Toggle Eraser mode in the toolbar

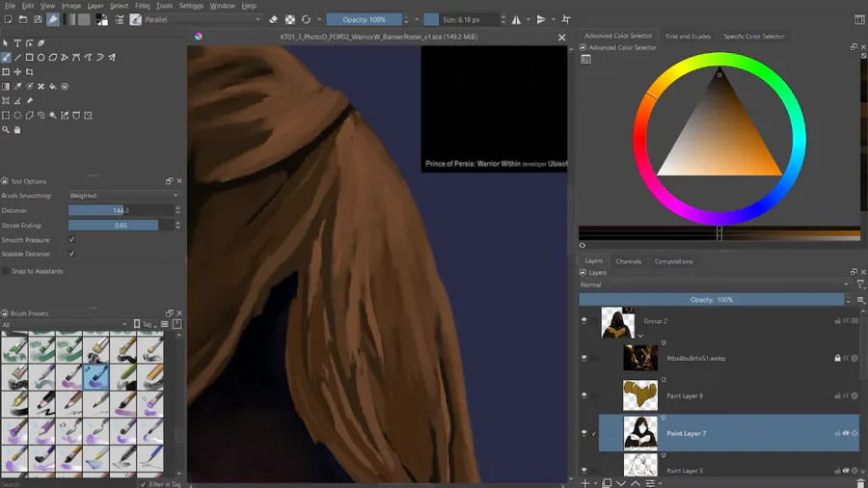(274, 19)
